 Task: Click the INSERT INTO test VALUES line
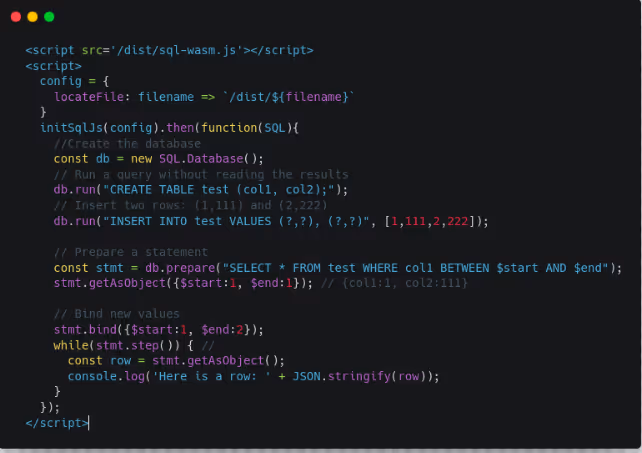tap(271, 221)
